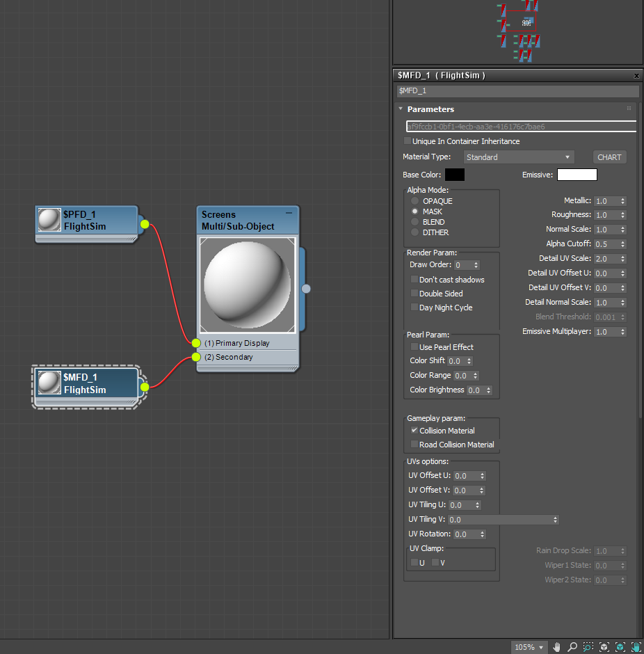Click the $MFD_1 node output socket
644x654 pixels.
click(x=145, y=387)
